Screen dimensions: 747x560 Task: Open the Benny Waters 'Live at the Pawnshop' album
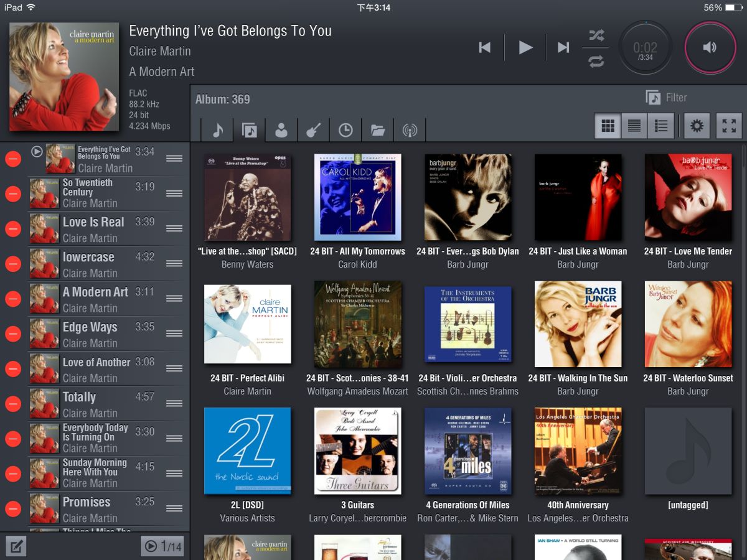(247, 197)
